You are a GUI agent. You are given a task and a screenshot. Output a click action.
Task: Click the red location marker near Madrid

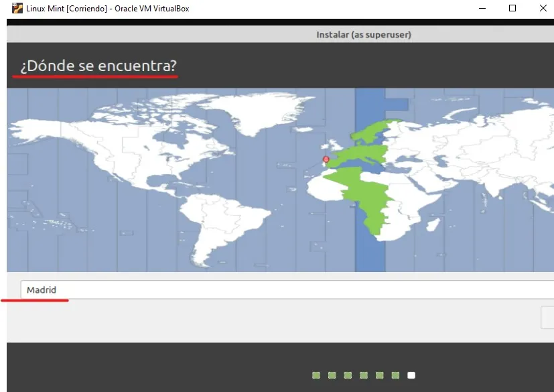pyautogui.click(x=325, y=159)
